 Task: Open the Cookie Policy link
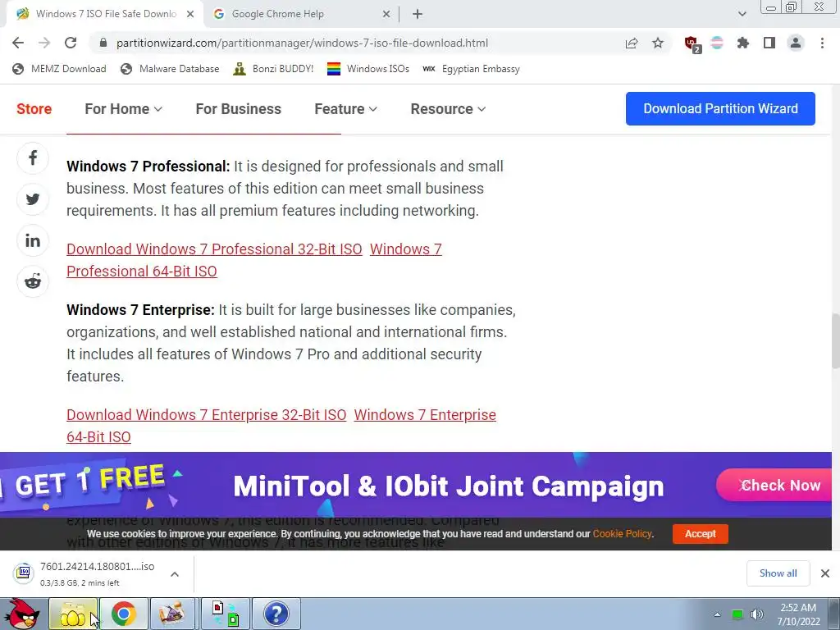click(x=622, y=533)
